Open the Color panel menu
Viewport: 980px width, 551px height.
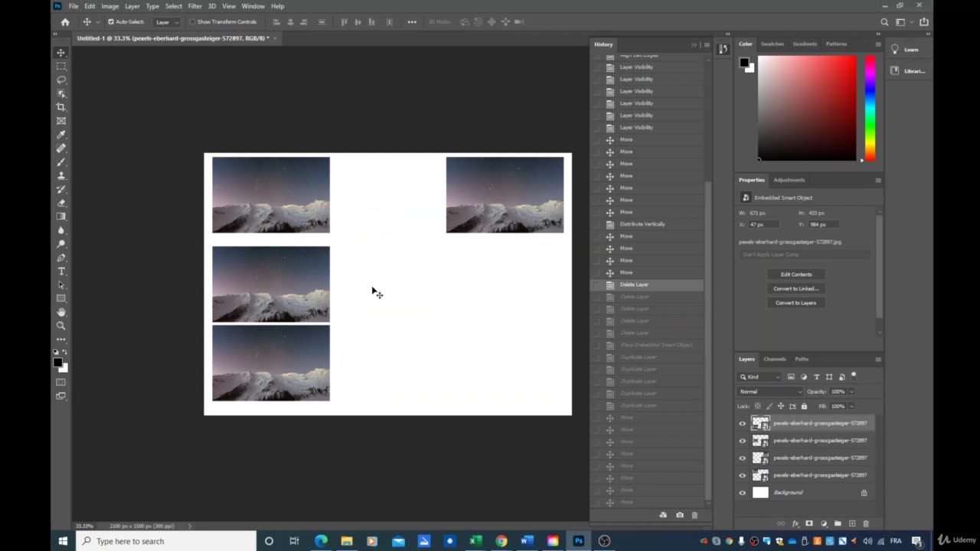tap(878, 44)
